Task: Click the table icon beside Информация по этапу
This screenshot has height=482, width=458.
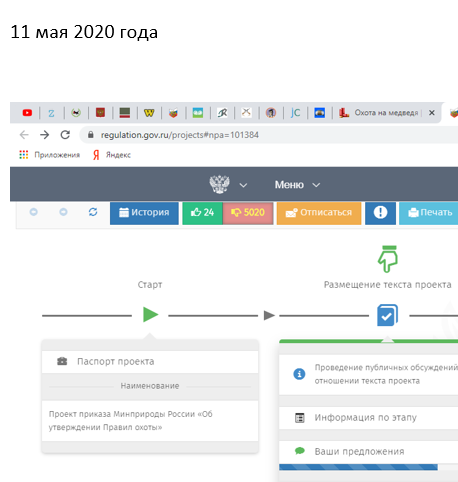Action: pyautogui.click(x=300, y=418)
